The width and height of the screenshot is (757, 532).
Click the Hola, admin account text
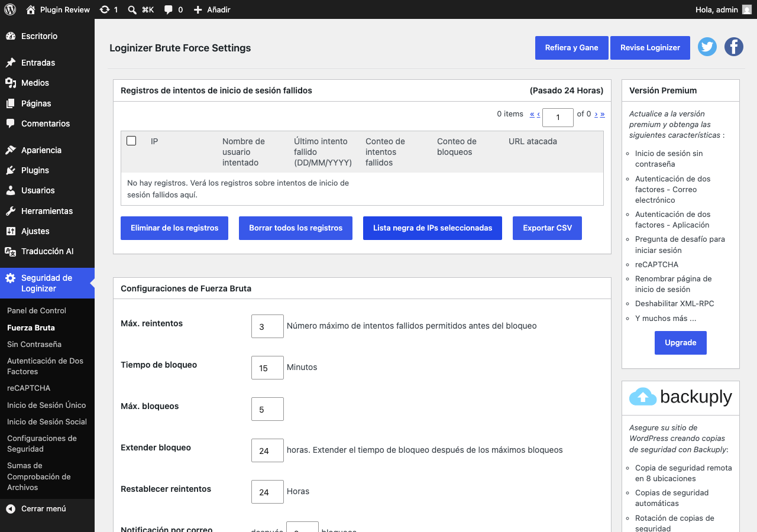[x=717, y=9]
